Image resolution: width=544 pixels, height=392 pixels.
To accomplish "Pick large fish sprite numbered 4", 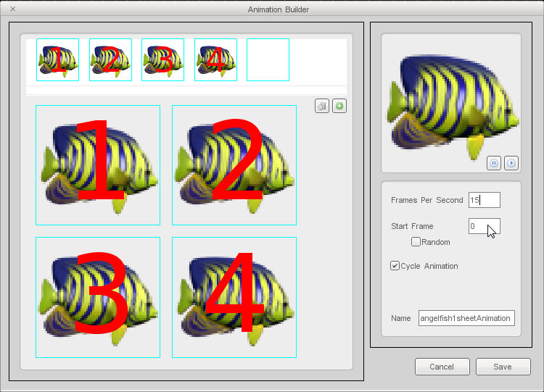I will coord(234,297).
